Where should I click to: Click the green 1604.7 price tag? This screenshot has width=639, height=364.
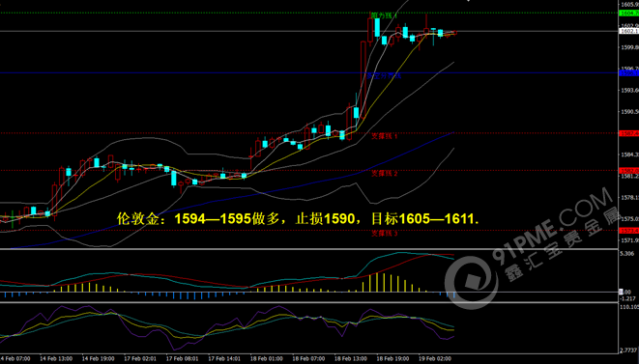[628, 13]
